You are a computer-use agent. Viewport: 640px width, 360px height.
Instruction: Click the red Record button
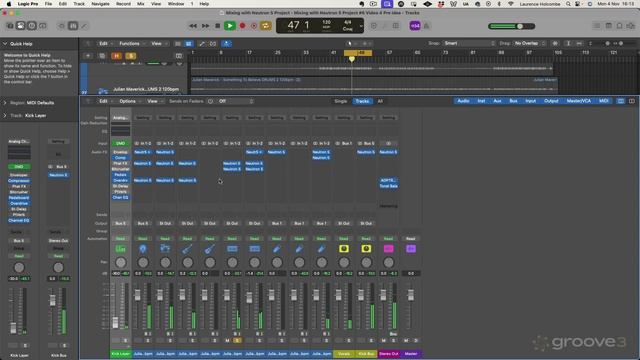point(242,26)
